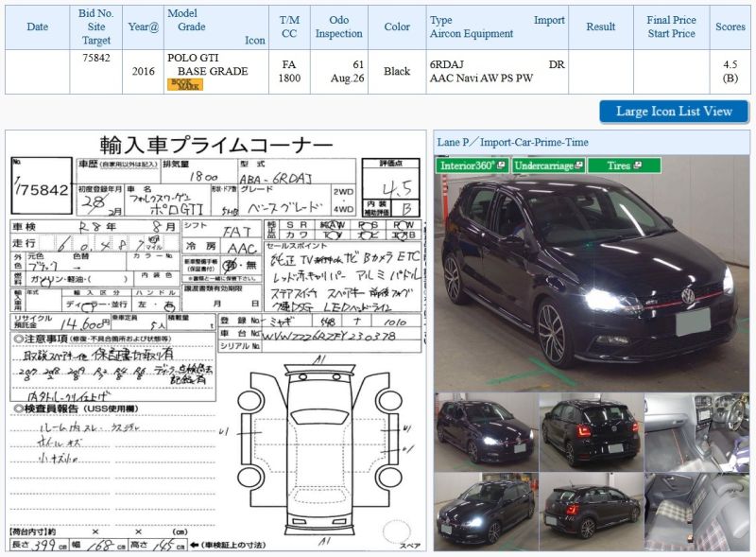Click the Scores column header
The image size is (756, 557).
point(730,27)
